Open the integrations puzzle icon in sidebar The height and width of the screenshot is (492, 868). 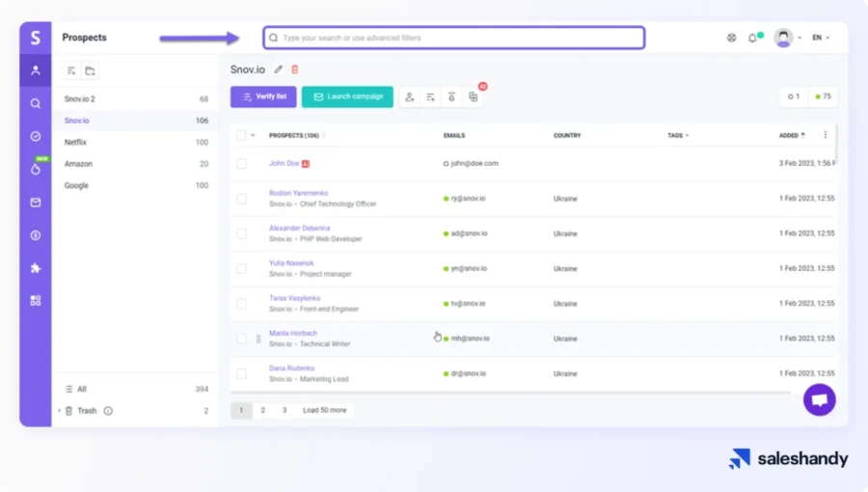tap(36, 268)
